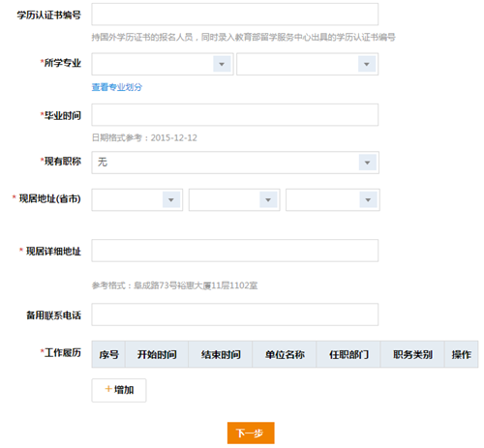Click the 现居详细地址 input field

234,251
